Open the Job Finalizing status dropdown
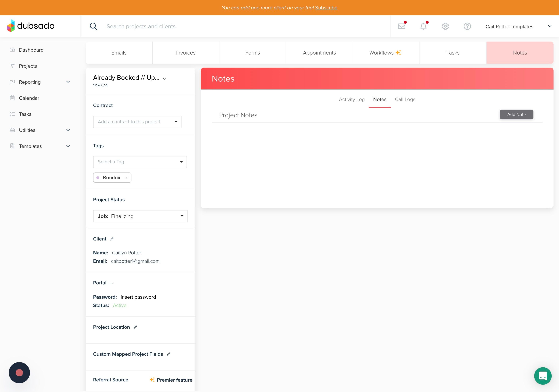 140,216
